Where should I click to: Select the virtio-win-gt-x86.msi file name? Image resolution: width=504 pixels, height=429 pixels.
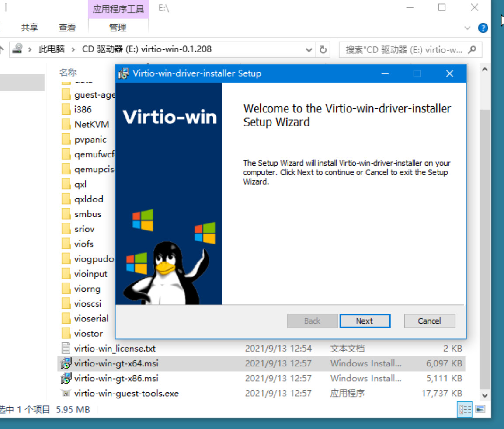(x=116, y=378)
